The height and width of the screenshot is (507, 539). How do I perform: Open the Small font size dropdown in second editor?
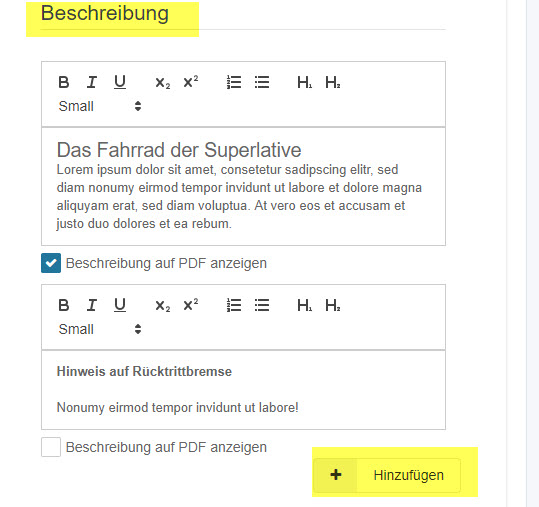tap(100, 329)
